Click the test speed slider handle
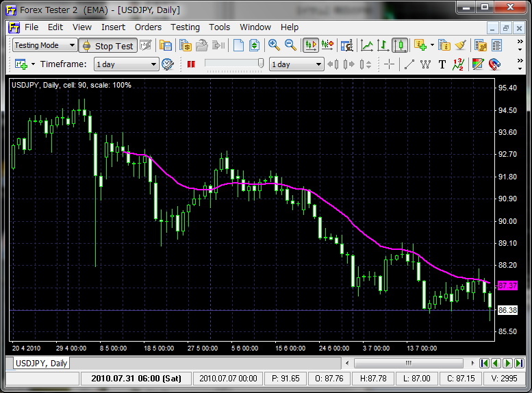 261,64
